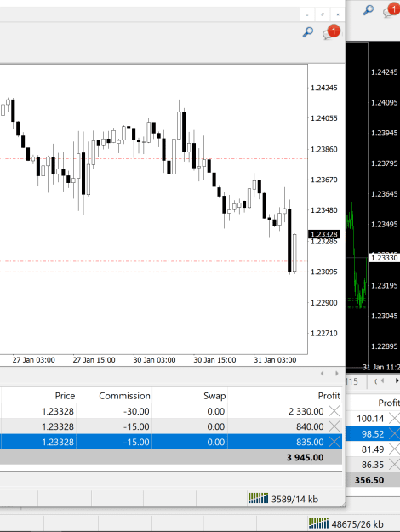Screen dimensions: 400x532
Task: Click the 27 Jan 15:00 time label
Action: click(x=94, y=360)
